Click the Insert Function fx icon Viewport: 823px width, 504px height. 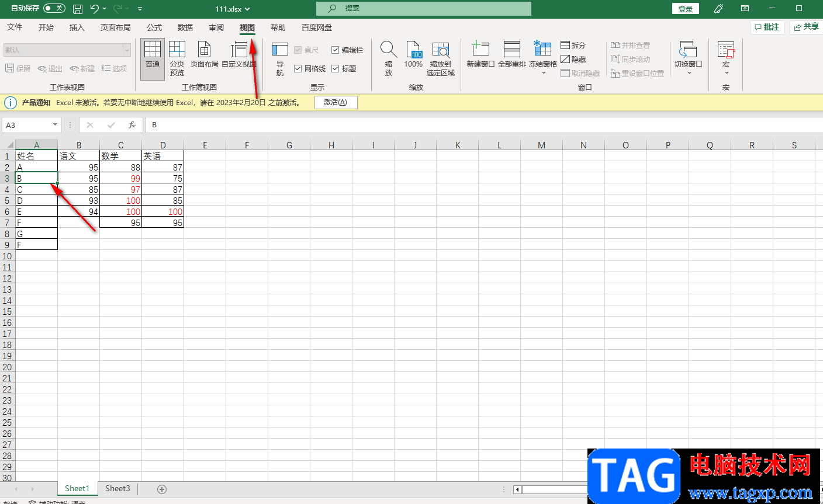[x=132, y=125]
